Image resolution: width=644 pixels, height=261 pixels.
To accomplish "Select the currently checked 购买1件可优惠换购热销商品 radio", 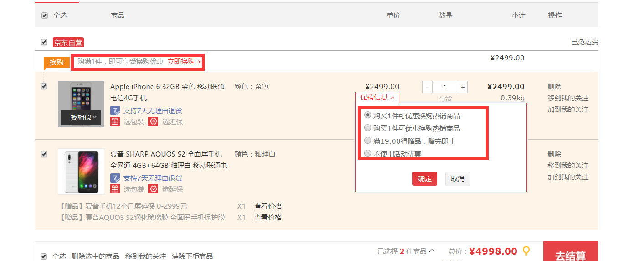I will tap(368, 115).
